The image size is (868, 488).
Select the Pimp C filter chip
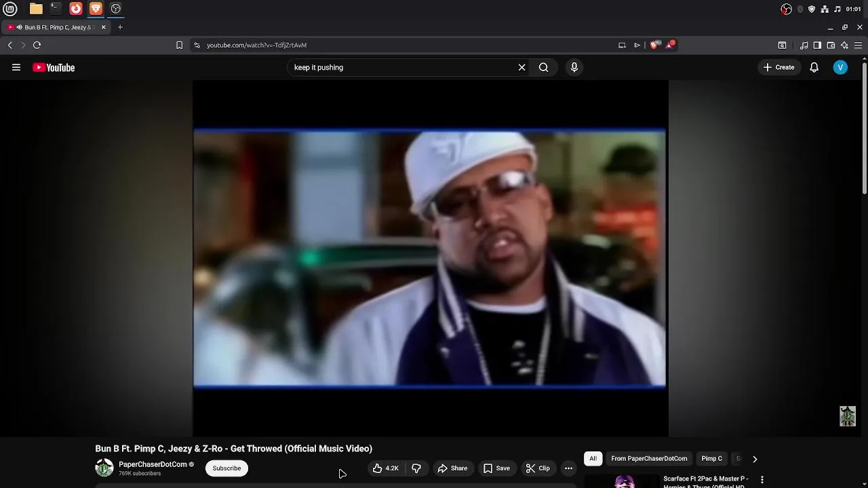click(x=711, y=459)
